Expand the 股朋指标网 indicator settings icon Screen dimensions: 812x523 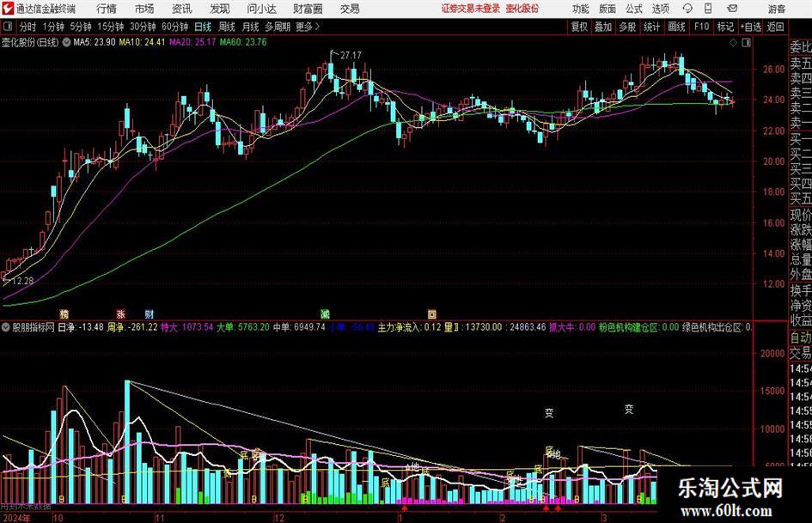point(6,326)
